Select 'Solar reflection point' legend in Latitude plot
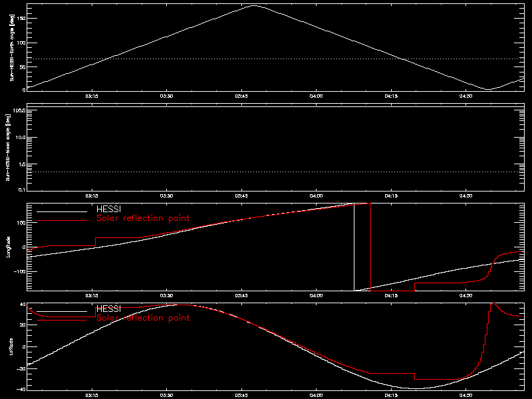532x399 pixels. tap(143, 318)
